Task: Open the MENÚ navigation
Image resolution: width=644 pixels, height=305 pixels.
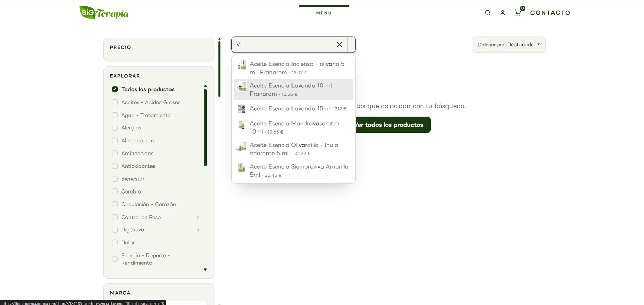Action: (324, 13)
